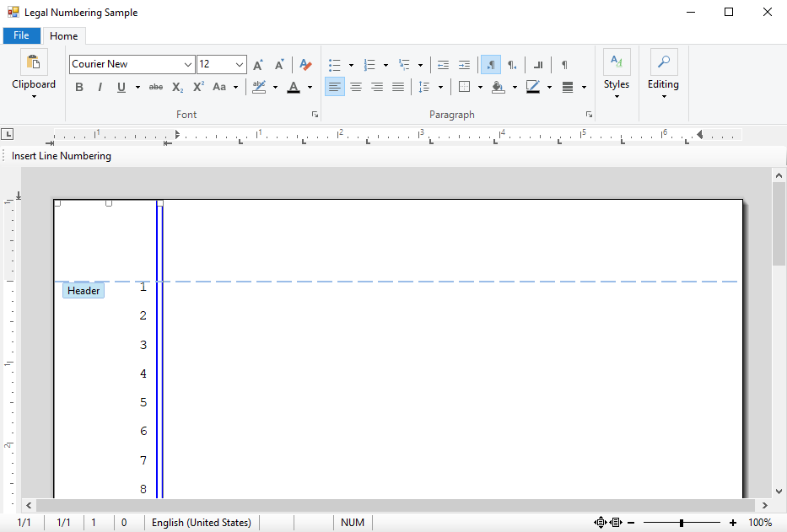Toggle Bold formatting
The image size is (787, 532).
tap(78, 87)
